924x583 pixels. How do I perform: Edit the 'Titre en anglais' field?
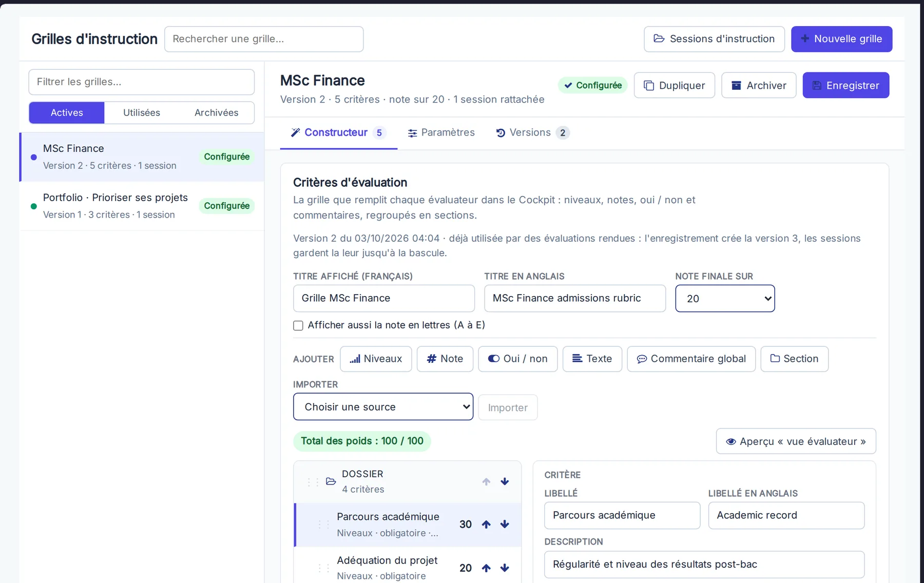pos(575,298)
